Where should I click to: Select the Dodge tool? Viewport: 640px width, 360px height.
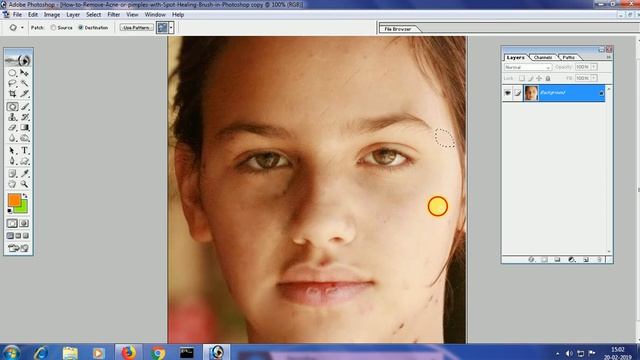(24, 138)
